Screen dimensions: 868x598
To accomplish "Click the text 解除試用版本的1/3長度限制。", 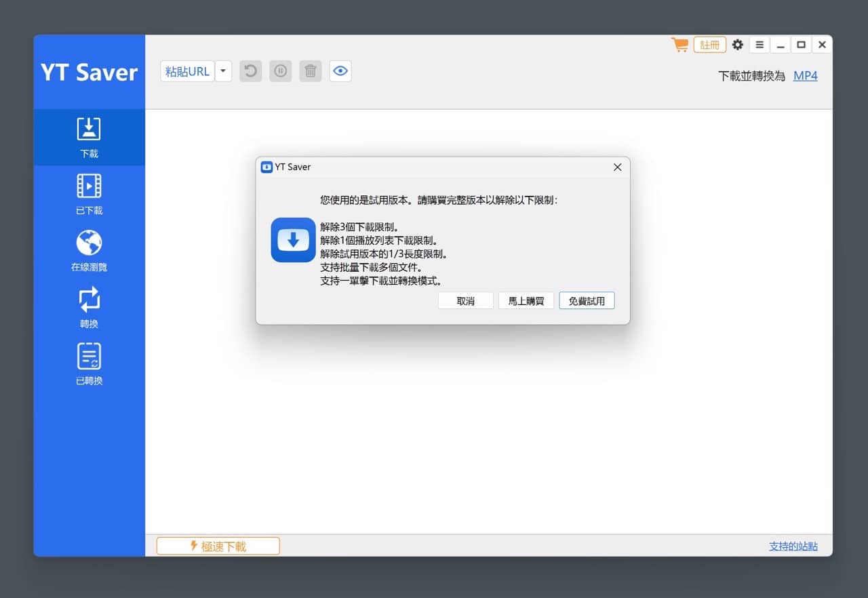I will tap(384, 254).
